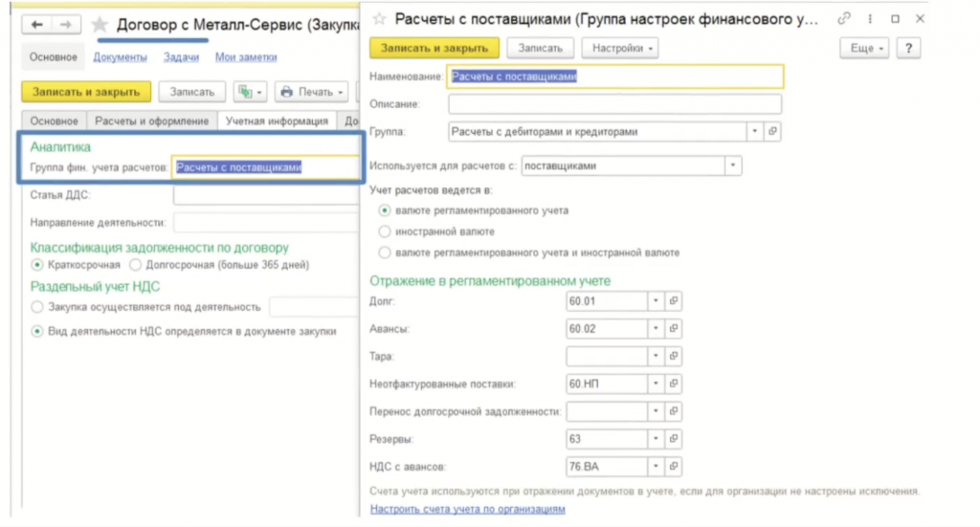Expand the Авансы account dropdown
Viewport: 980px width, 527px height.
point(656,328)
